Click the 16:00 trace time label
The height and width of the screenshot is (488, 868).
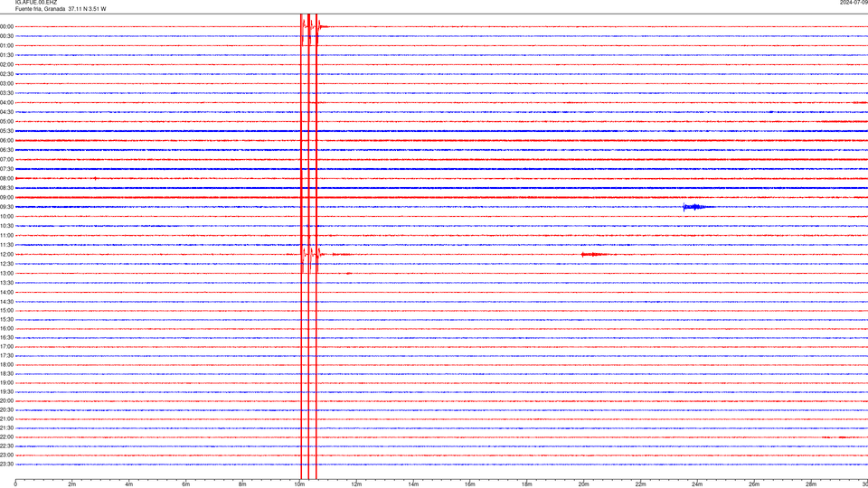[6, 329]
